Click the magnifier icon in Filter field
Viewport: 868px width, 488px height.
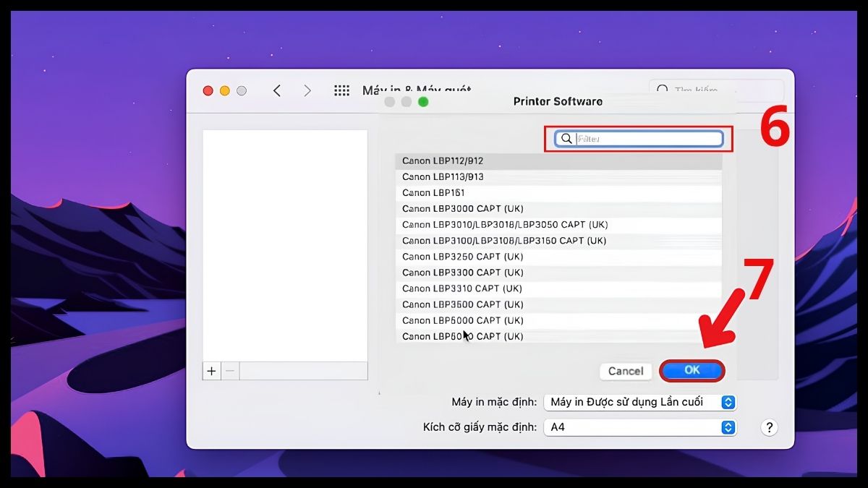(x=567, y=139)
